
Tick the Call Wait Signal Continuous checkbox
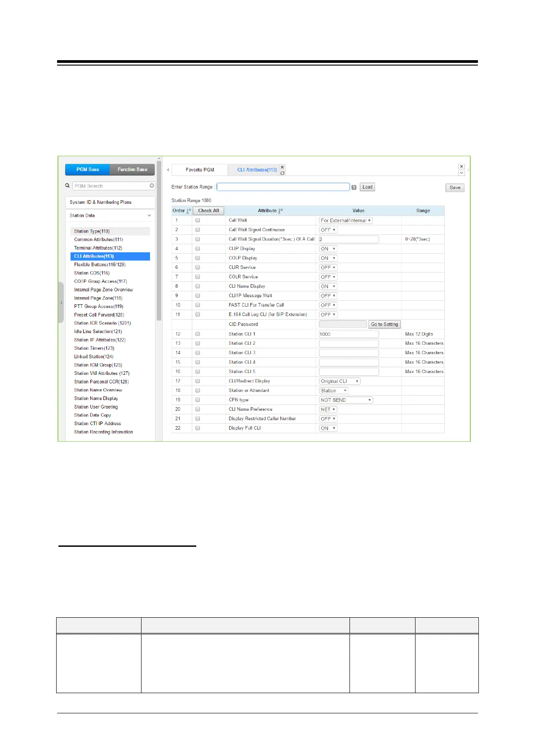pos(198,230)
